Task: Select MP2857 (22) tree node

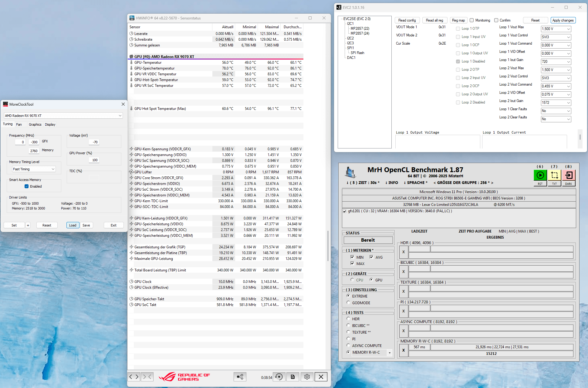Action: (360, 29)
